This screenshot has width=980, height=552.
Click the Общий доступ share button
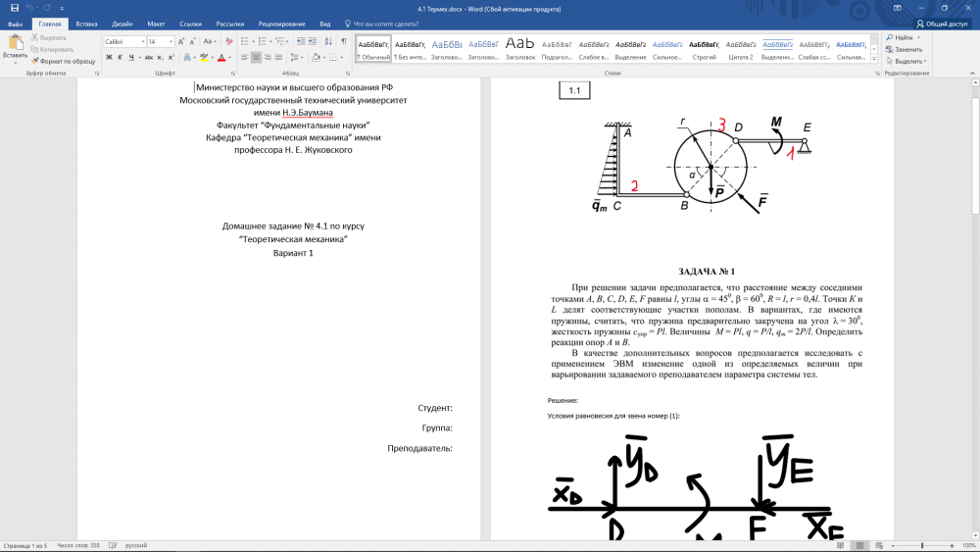(x=942, y=24)
